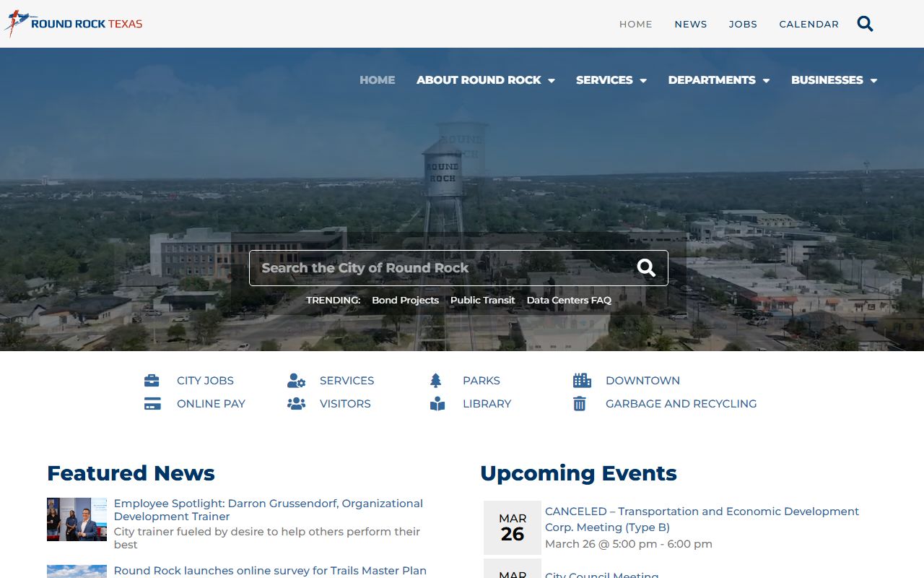The height and width of the screenshot is (578, 924).
Task: Open Visitors quick link
Action: [345, 404]
